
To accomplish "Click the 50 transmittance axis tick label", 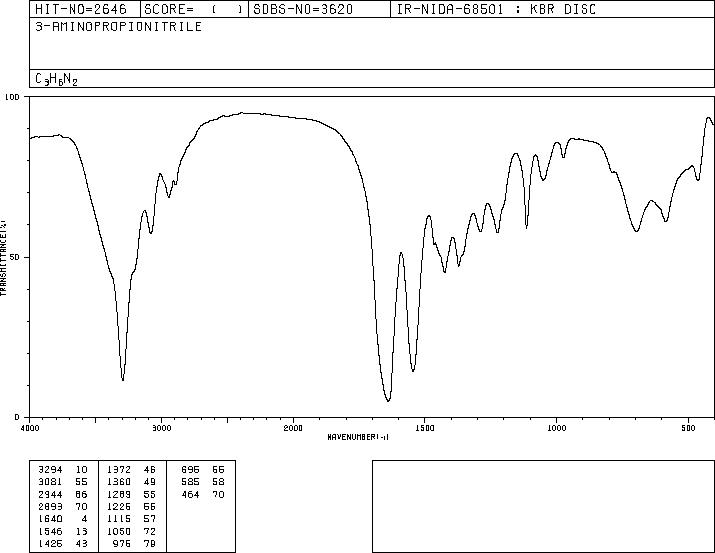I will click(x=15, y=257).
